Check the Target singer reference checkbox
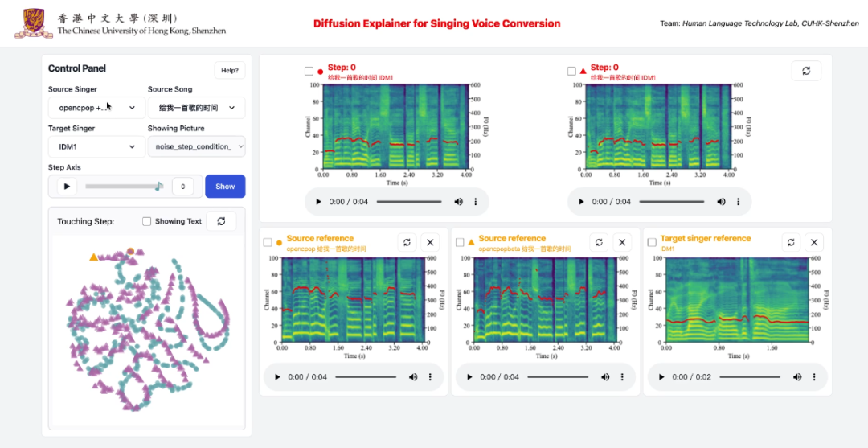Screen dimensions: 868x448 (652, 242)
